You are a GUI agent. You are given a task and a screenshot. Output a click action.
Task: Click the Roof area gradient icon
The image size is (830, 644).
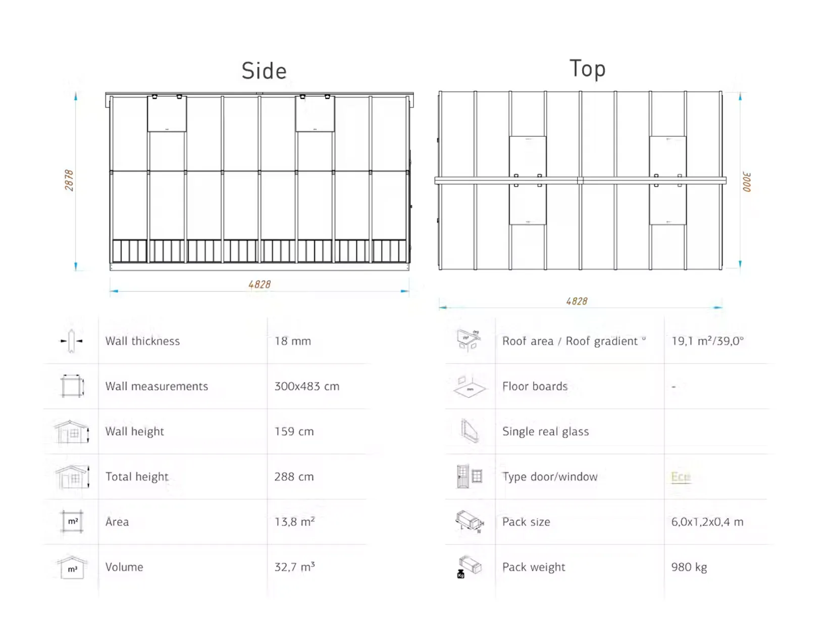[x=469, y=340]
